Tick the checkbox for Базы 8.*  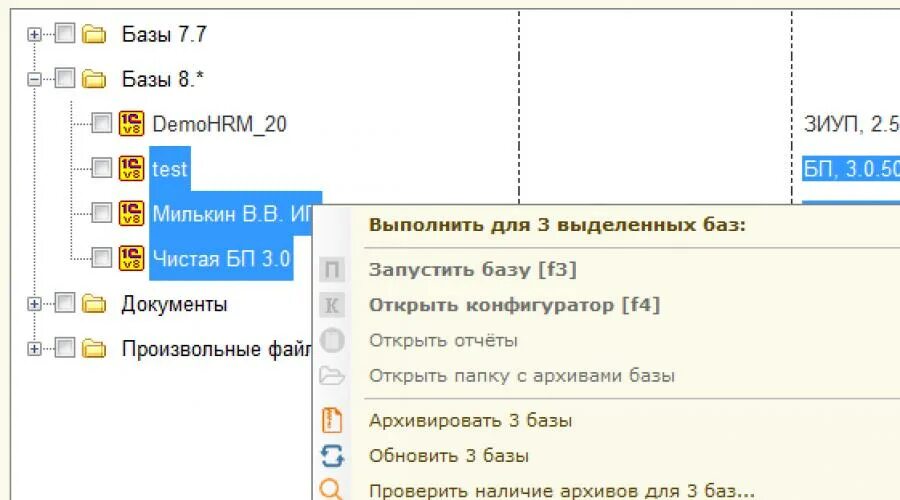64,77
